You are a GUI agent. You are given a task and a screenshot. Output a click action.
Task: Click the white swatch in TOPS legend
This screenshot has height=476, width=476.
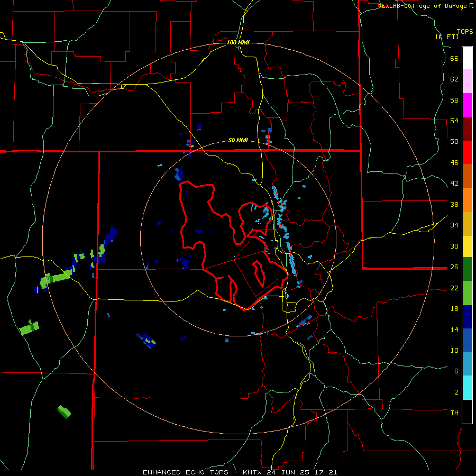click(x=467, y=58)
